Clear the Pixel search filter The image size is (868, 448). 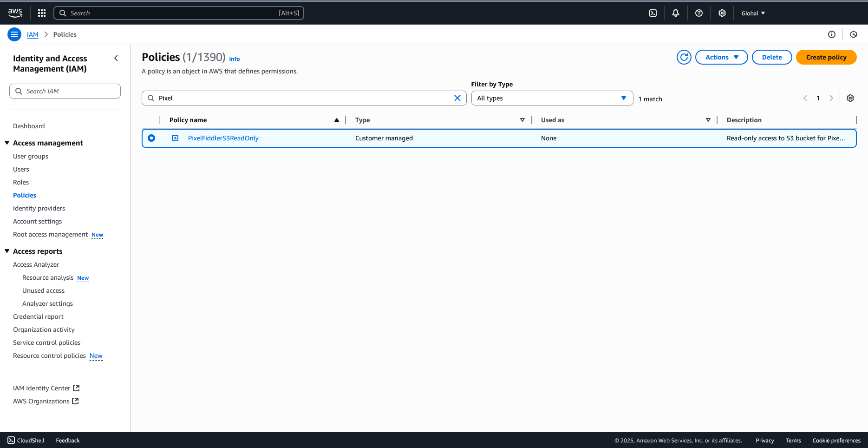[457, 98]
